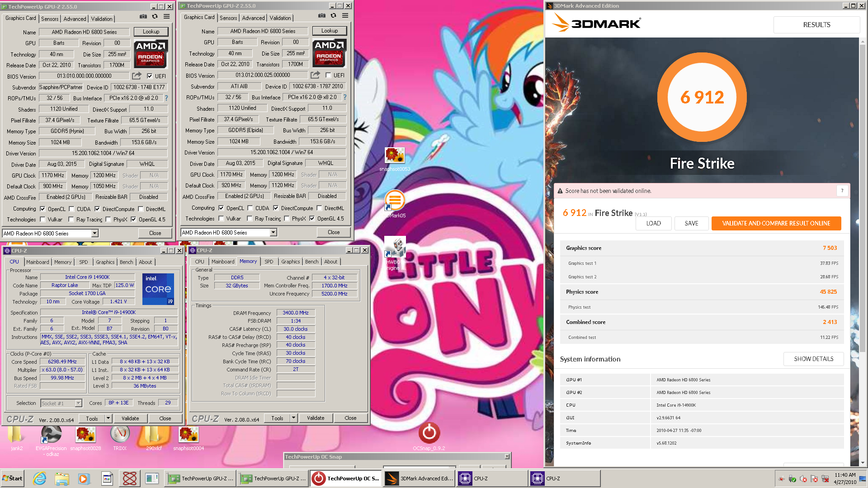
Task: Open SPD tab in right CPU-Z window
Action: 269,261
